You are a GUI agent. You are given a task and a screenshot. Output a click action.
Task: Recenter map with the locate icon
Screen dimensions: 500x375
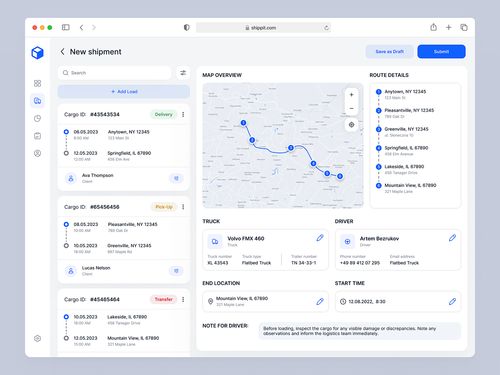[x=351, y=125]
